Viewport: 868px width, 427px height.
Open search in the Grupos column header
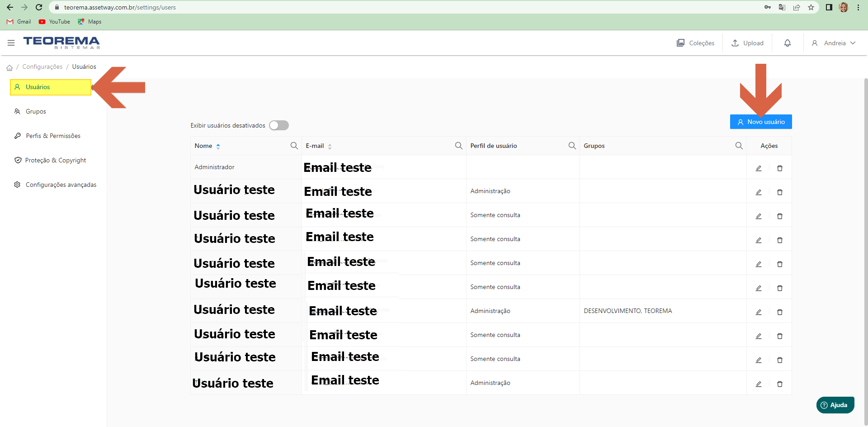(x=739, y=146)
